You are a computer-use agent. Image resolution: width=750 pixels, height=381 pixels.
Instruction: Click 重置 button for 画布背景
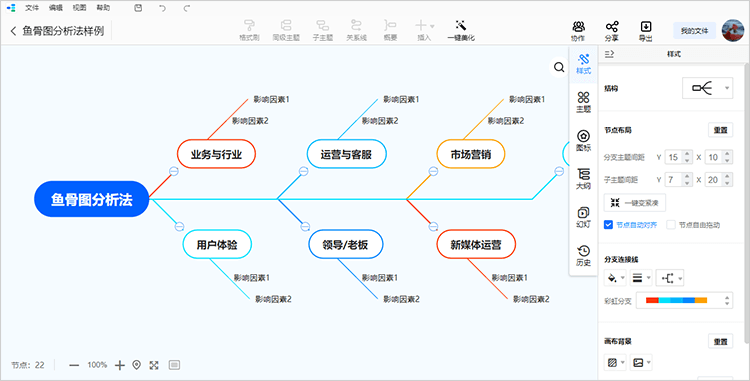720,341
